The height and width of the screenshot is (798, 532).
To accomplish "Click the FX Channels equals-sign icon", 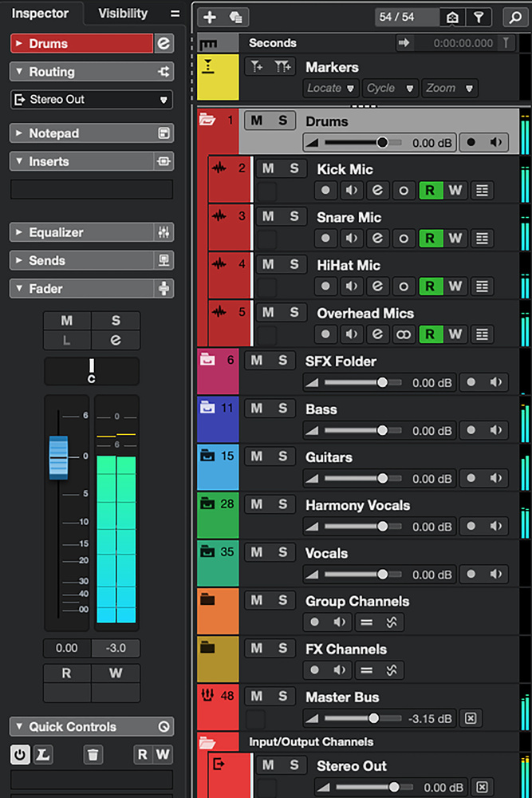I will 367,670.
